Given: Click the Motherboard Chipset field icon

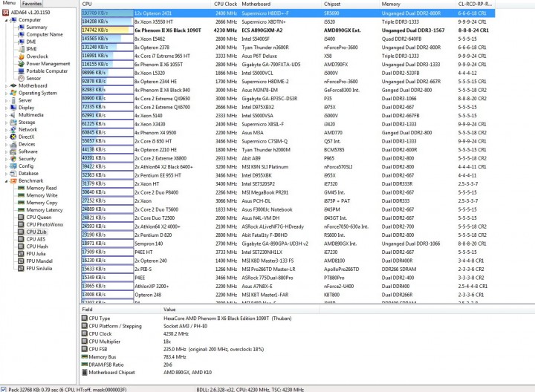Looking at the screenshot, I should 85,373.
